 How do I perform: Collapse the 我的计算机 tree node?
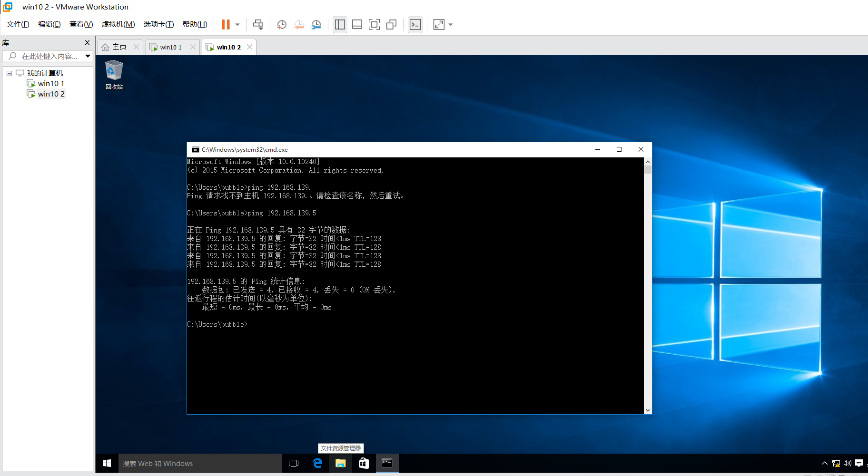tap(9, 73)
